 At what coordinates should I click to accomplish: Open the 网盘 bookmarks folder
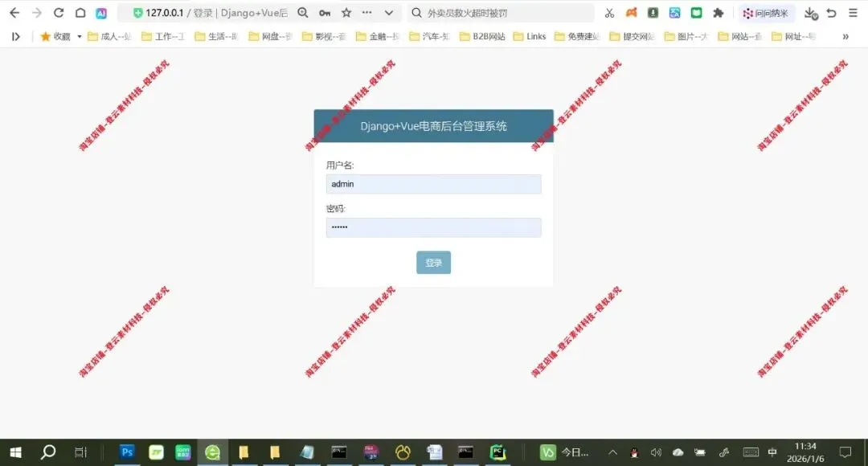point(270,36)
